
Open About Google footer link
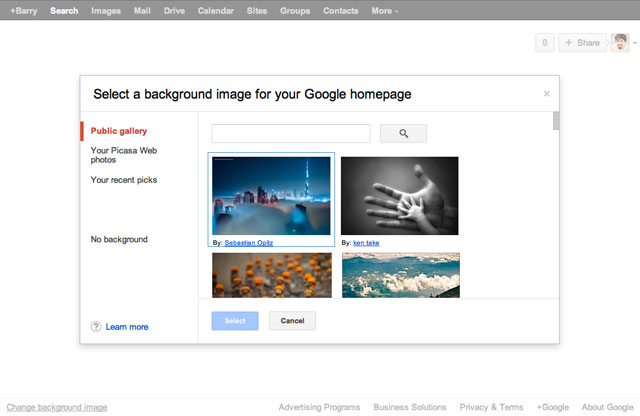coord(608,407)
